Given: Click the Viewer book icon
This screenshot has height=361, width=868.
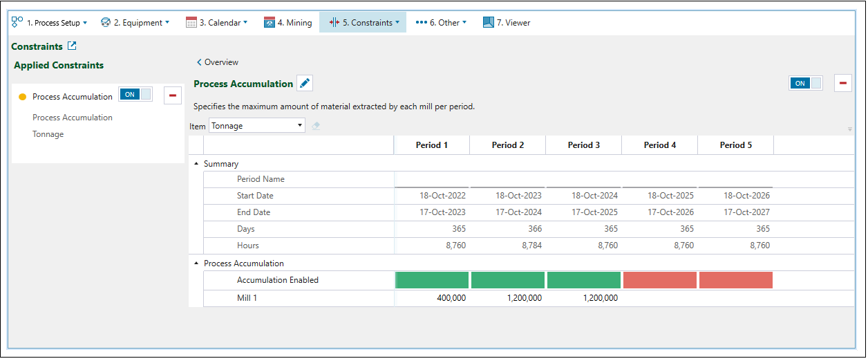Looking at the screenshot, I should (489, 22).
